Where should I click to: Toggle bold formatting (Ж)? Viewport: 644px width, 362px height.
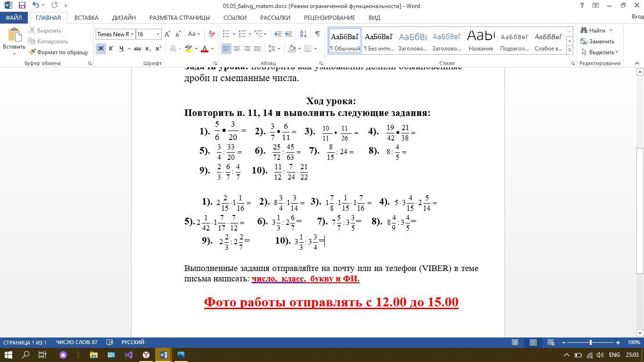(101, 49)
